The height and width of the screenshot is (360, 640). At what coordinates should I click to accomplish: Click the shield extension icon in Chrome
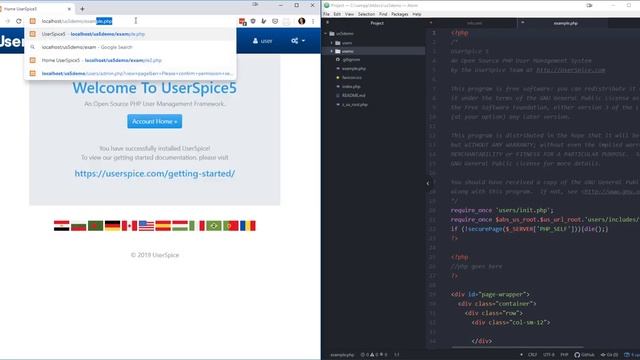coord(253,21)
